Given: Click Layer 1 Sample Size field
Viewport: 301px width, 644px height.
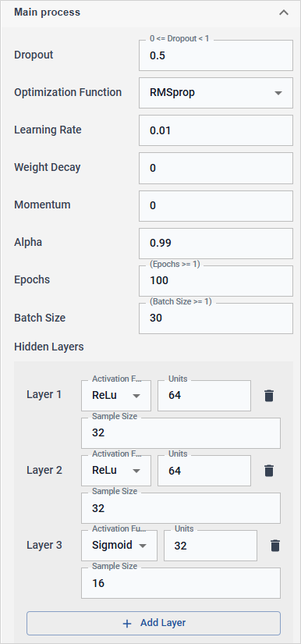Looking at the screenshot, I should point(181,433).
